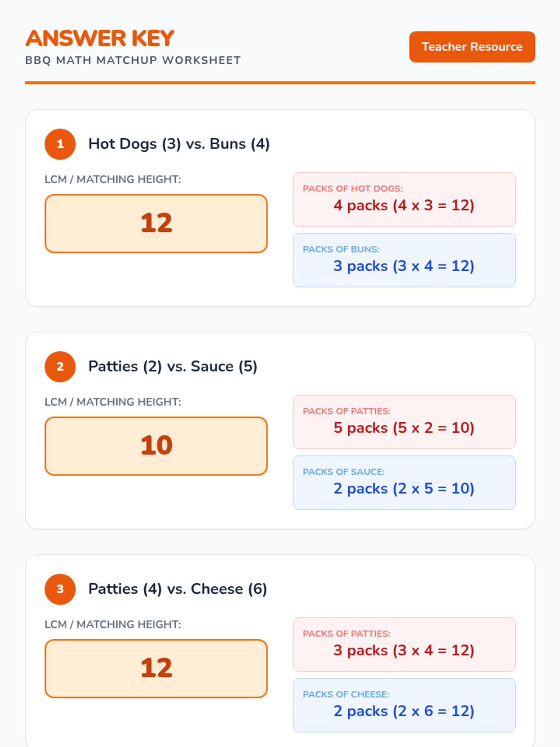Viewport: 560px width, 747px height.
Task: Select the number 2 circle badge
Action: pyautogui.click(x=60, y=366)
